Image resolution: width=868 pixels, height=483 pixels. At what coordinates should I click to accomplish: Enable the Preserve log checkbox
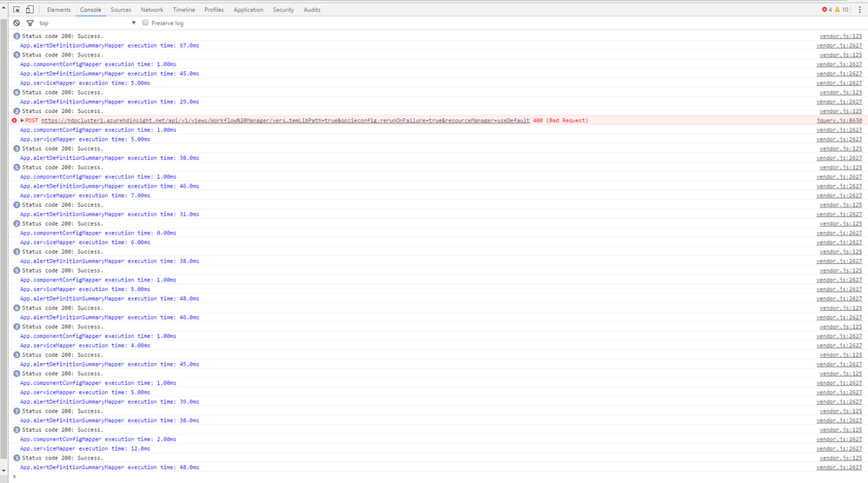point(146,23)
